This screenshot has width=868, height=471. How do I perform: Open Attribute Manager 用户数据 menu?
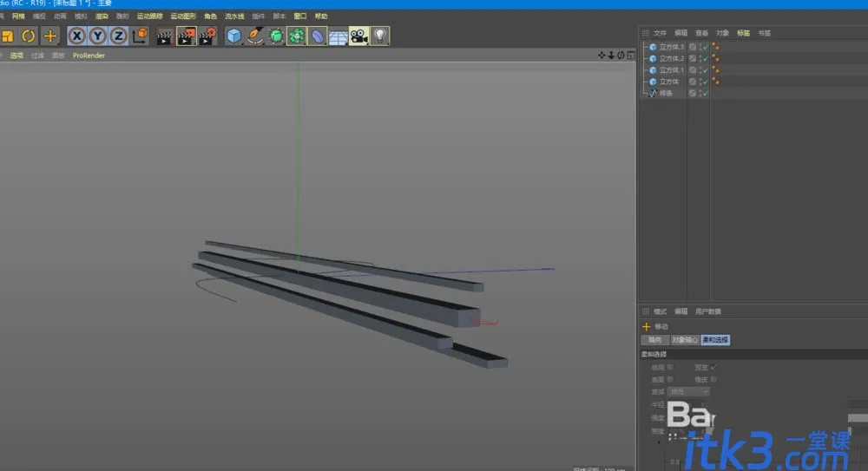tap(708, 311)
